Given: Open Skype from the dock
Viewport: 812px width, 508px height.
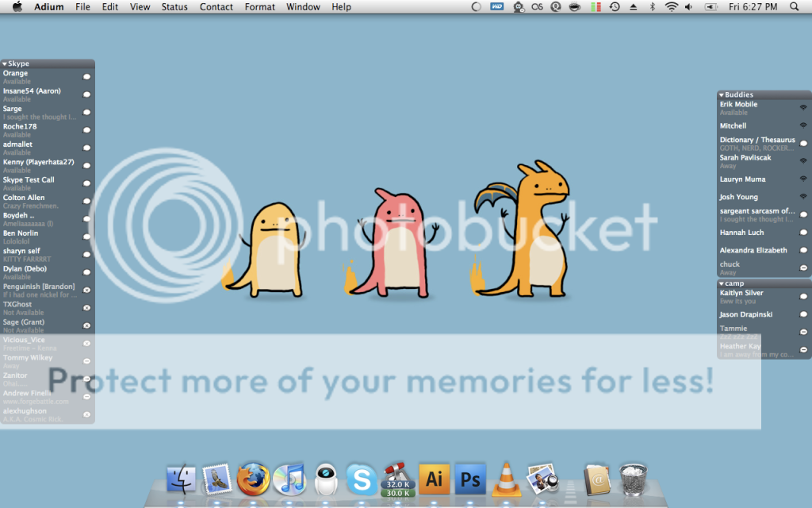Looking at the screenshot, I should pos(362,479).
